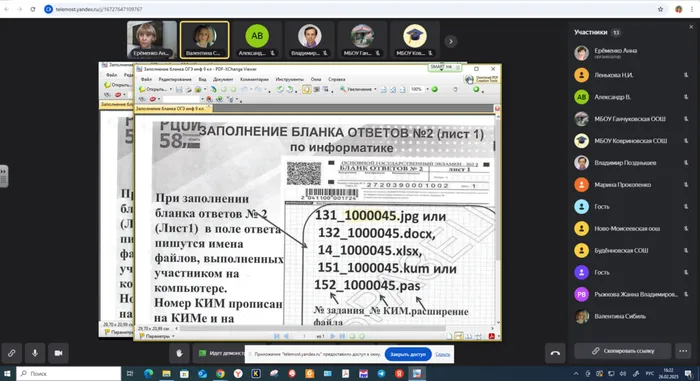
Task: Hang up the call
Action: point(555,353)
